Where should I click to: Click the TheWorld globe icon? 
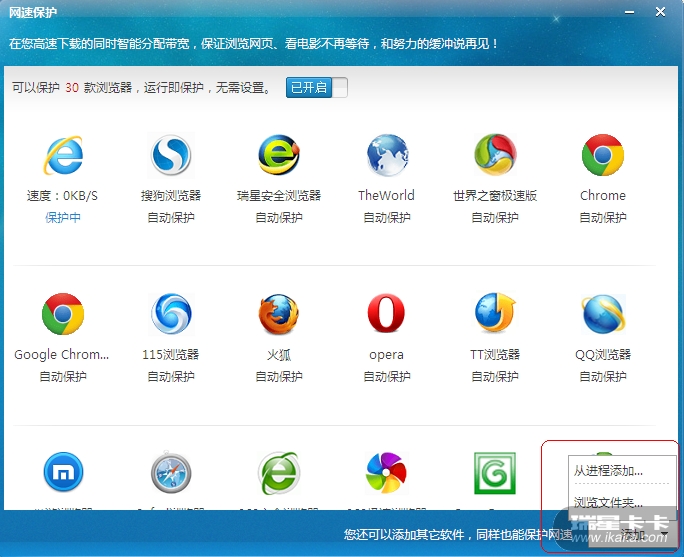387,155
